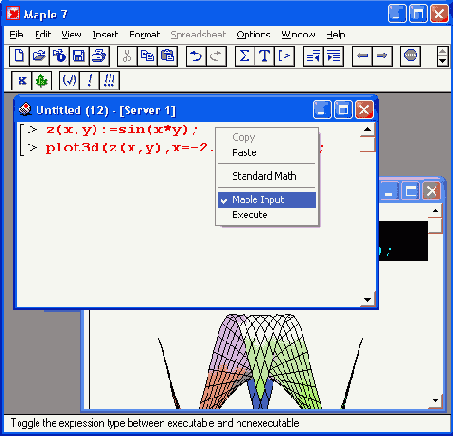Expand the Insert menu

pyautogui.click(x=105, y=34)
